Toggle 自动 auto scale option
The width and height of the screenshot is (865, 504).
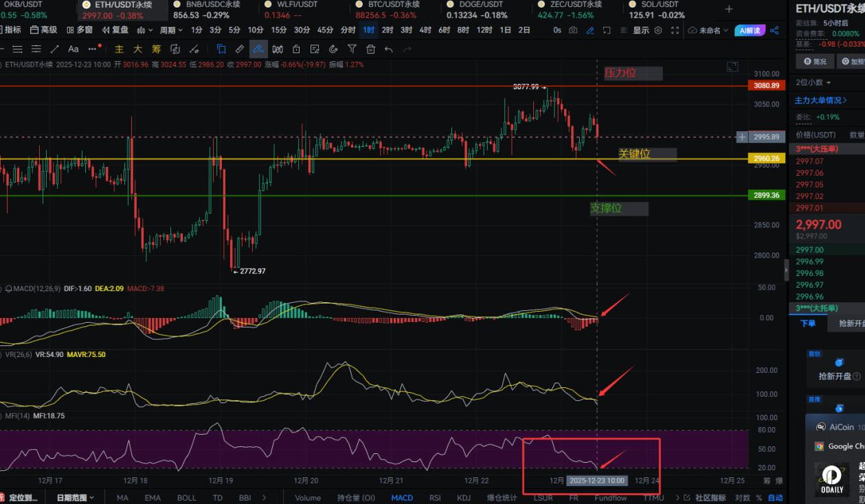[x=775, y=498]
